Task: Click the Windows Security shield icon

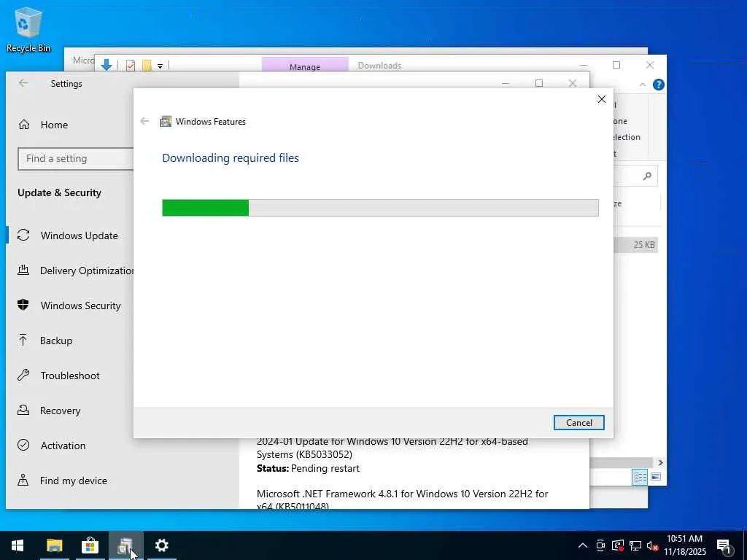Action: click(x=23, y=305)
